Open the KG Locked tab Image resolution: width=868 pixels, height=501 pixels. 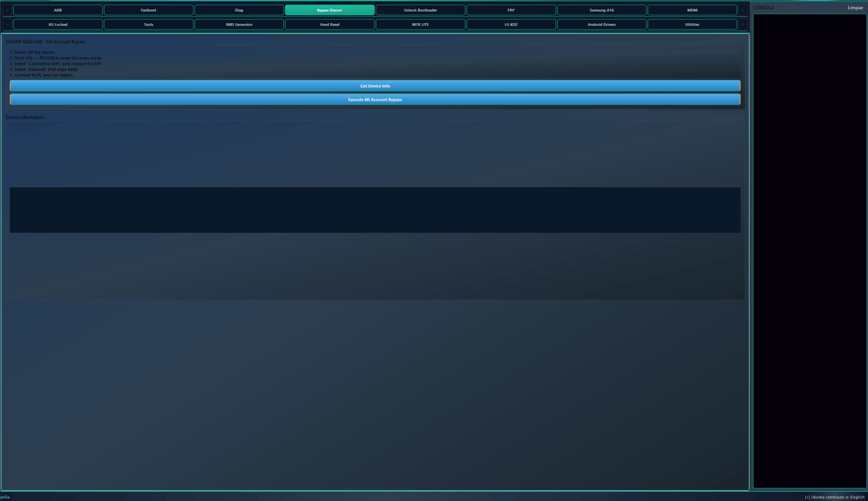[58, 24]
